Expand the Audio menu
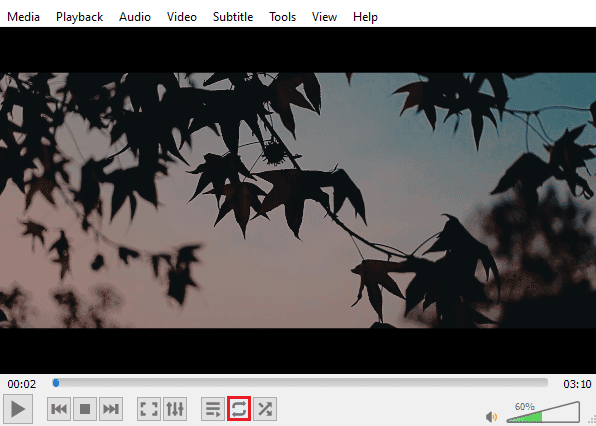 135,17
